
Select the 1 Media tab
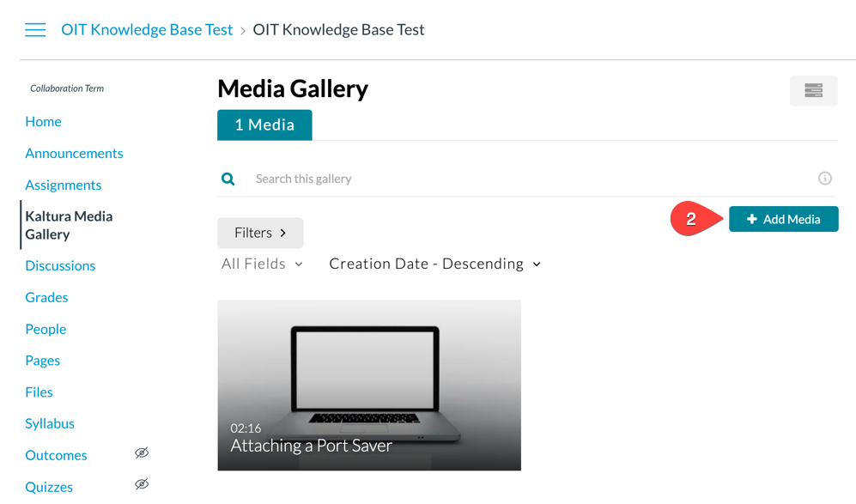tap(264, 124)
